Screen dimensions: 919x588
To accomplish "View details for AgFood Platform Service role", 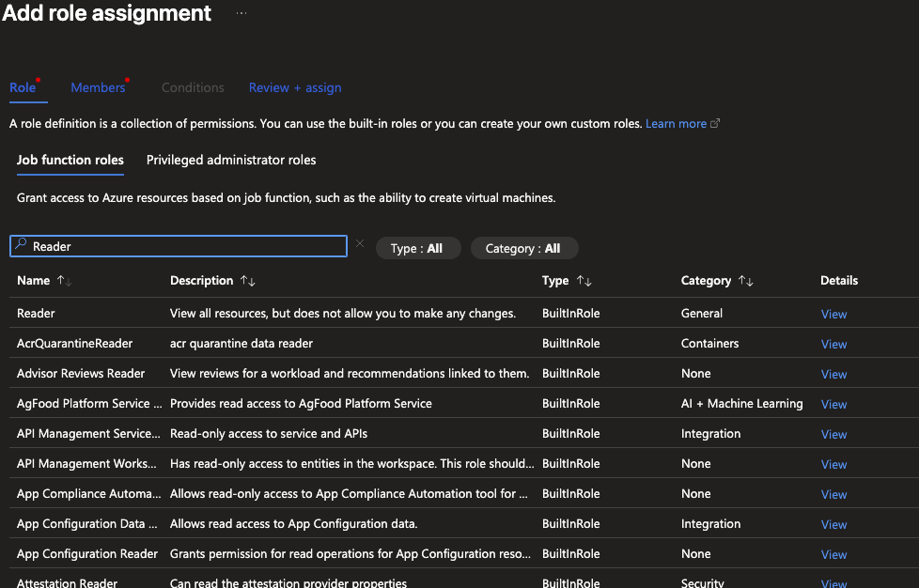I will pyautogui.click(x=833, y=405).
